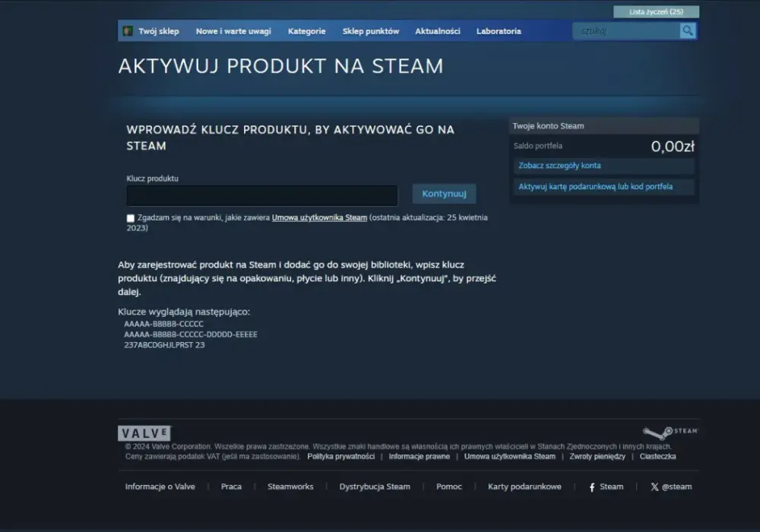Image resolution: width=760 pixels, height=532 pixels.
Task: Open the X @steam icon link
Action: 671,487
